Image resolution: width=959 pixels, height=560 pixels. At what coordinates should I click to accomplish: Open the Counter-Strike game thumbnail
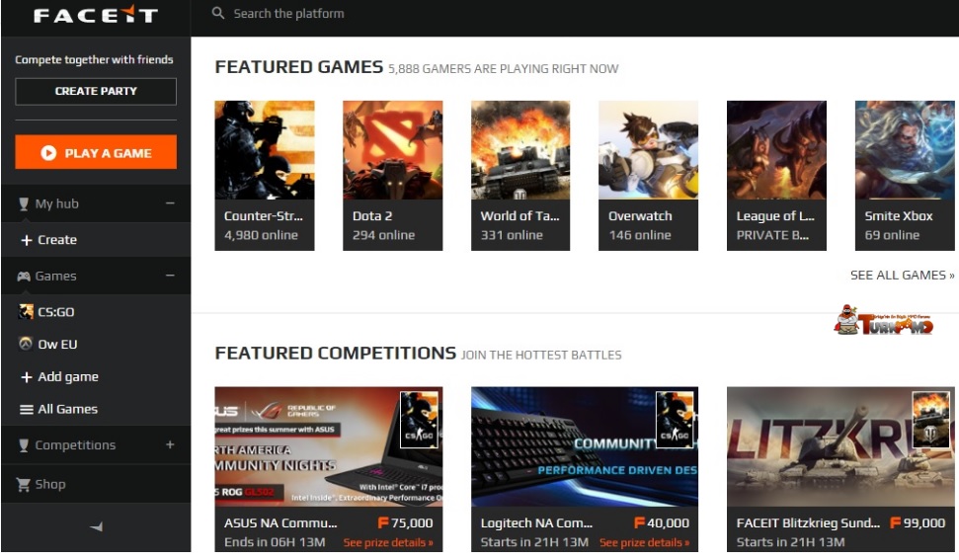pos(265,150)
